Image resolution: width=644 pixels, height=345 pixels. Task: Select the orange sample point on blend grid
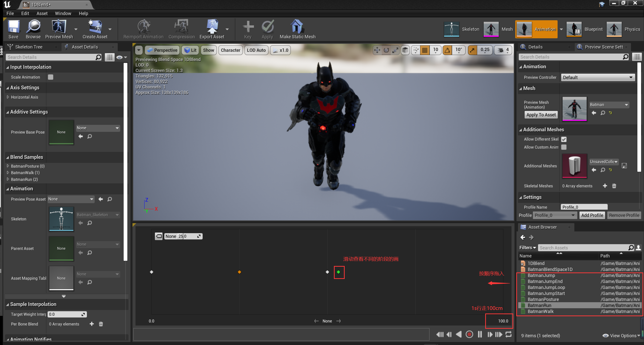239,272
